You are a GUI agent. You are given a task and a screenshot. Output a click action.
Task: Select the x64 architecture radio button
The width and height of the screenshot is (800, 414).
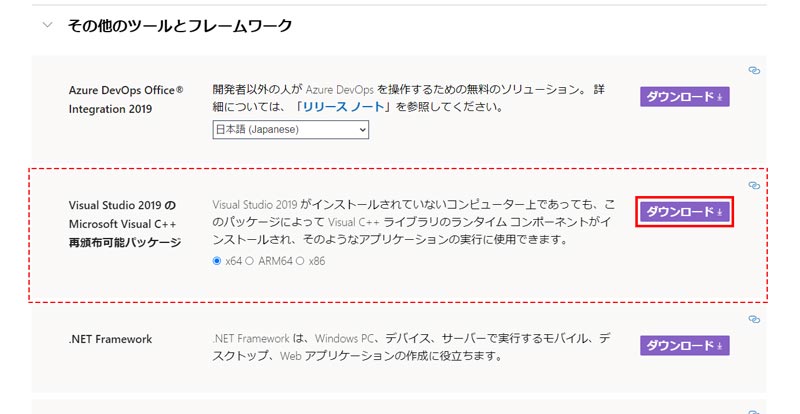(218, 261)
